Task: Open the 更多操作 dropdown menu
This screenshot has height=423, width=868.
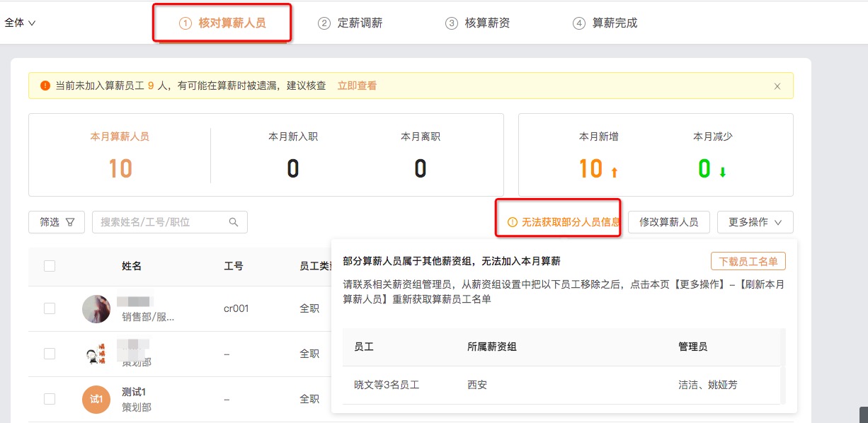Action: pyautogui.click(x=755, y=222)
